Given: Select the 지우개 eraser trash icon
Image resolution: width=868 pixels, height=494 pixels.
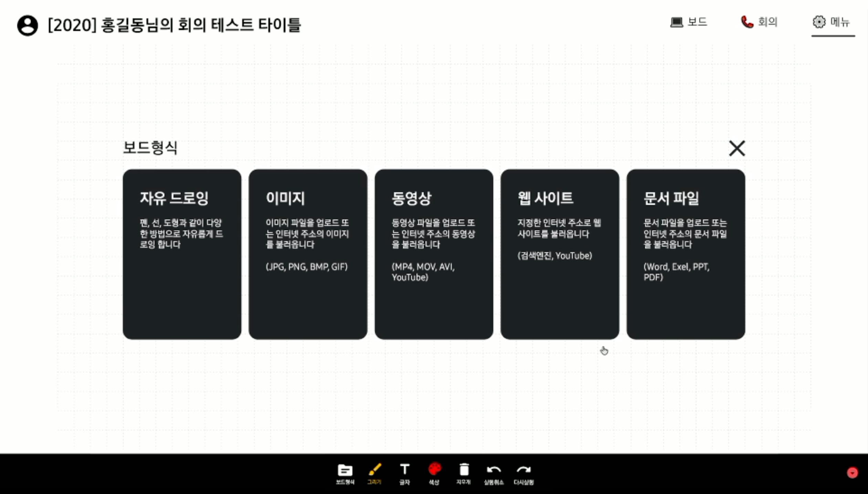Looking at the screenshot, I should pos(464,473).
